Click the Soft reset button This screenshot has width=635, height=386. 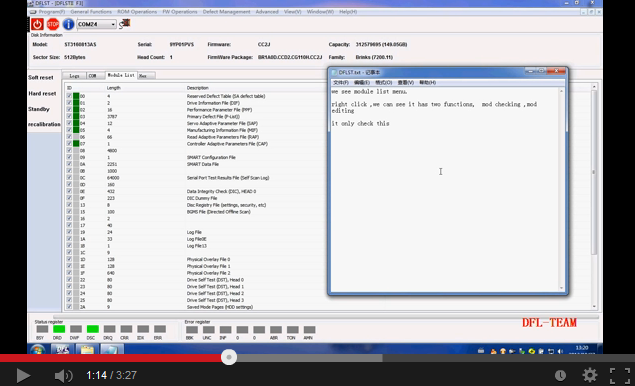[40, 77]
